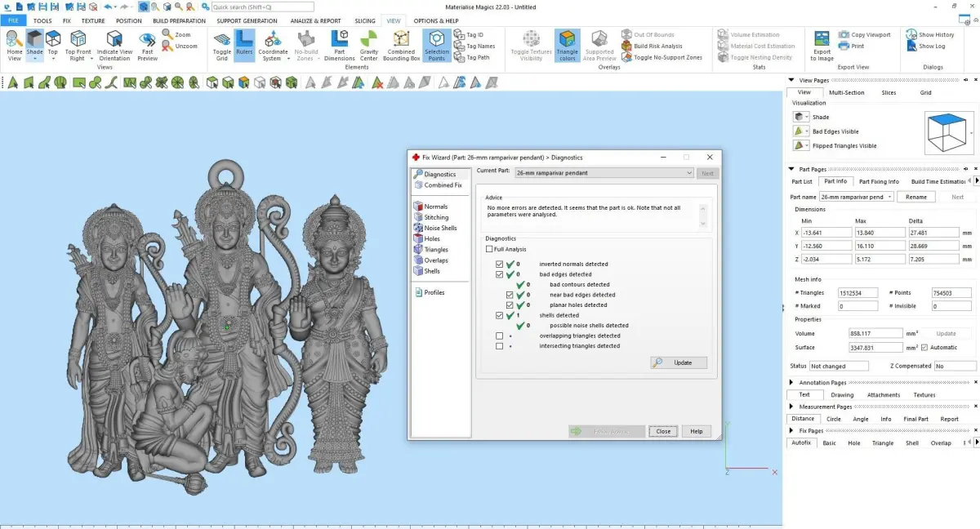Switch to Multi-Section tab
Screen dimensions: 980x529
pyautogui.click(x=846, y=92)
